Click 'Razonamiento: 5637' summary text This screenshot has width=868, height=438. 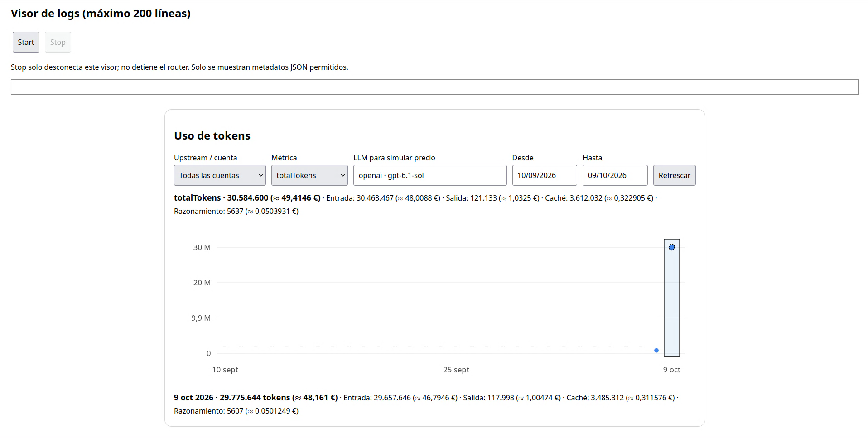coord(209,211)
